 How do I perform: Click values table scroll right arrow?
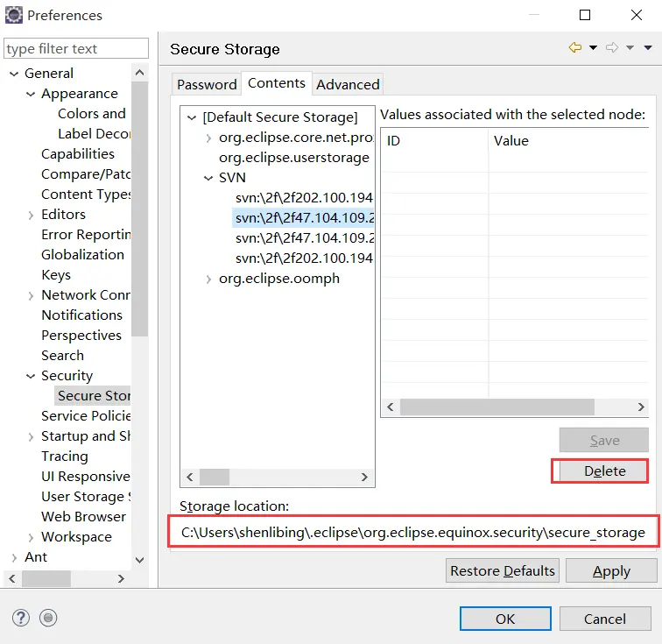pyautogui.click(x=641, y=407)
